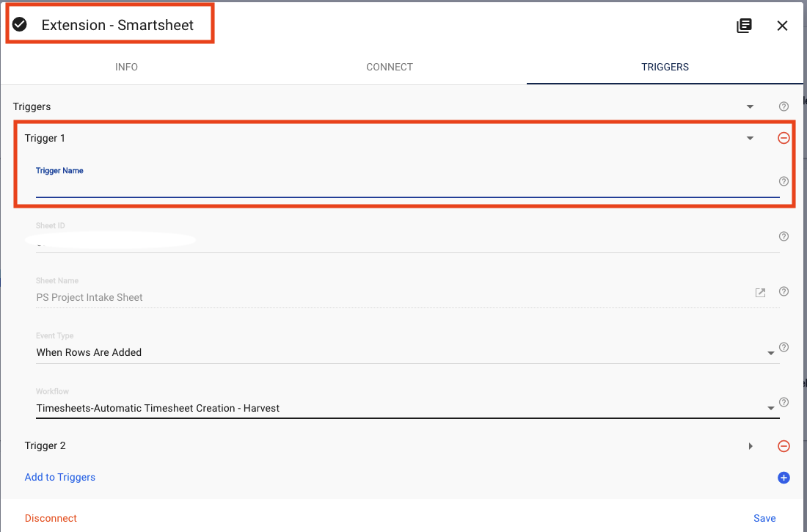This screenshot has height=532, width=807.
Task: Open the documentation library icon
Action: tap(744, 26)
